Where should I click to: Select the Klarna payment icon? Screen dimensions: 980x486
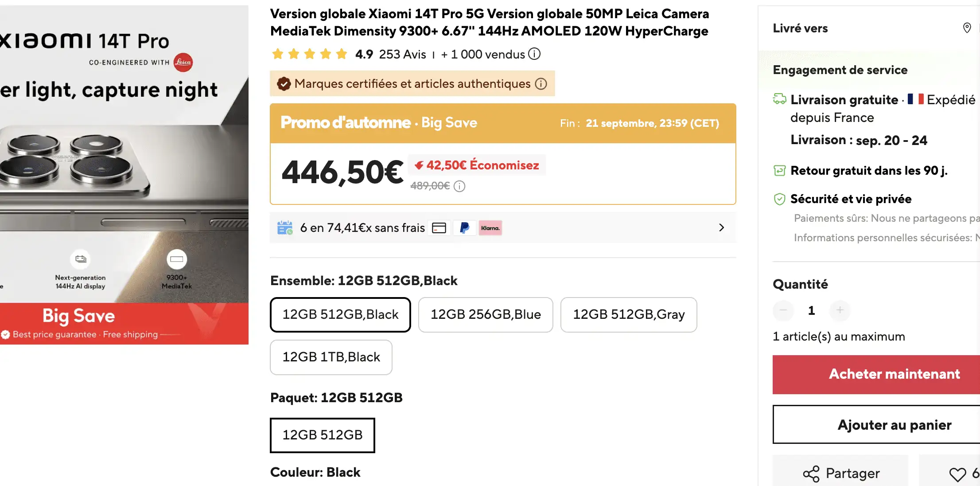490,227
